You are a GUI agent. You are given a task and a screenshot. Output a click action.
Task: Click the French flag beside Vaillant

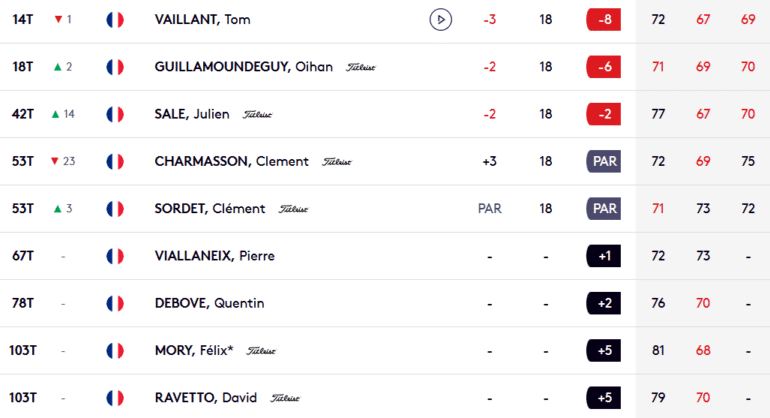pos(114,20)
